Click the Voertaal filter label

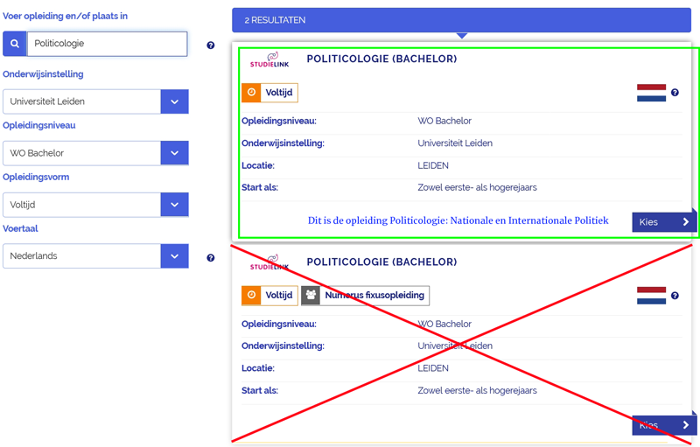pyautogui.click(x=20, y=229)
